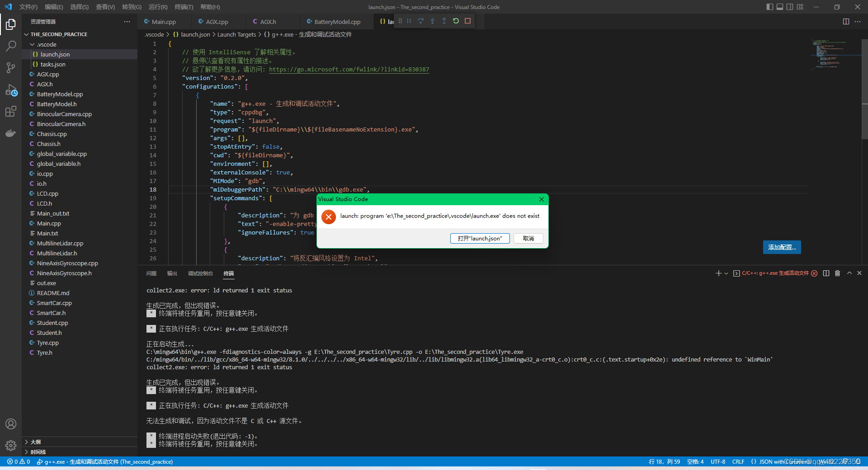Split the editor to the right
This screenshot has width=868, height=470.
click(846, 21)
